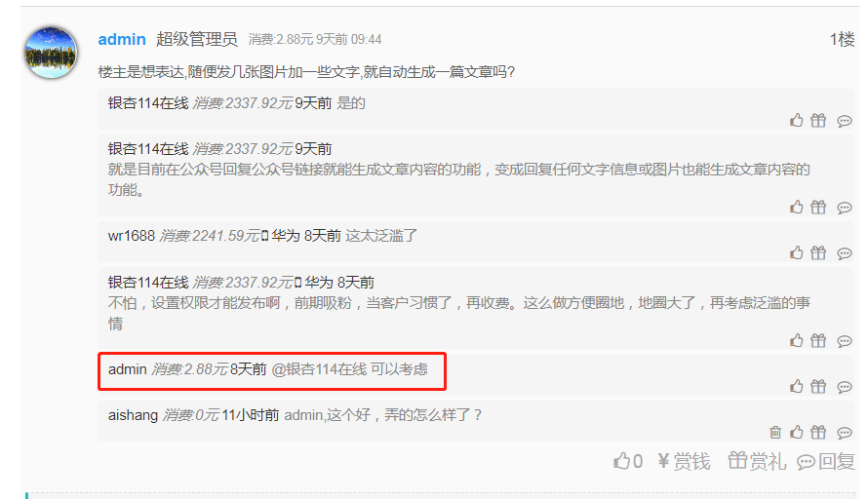Viewport: 868px width, 499px height.
Task: Open aishang user name link
Action: (133, 415)
